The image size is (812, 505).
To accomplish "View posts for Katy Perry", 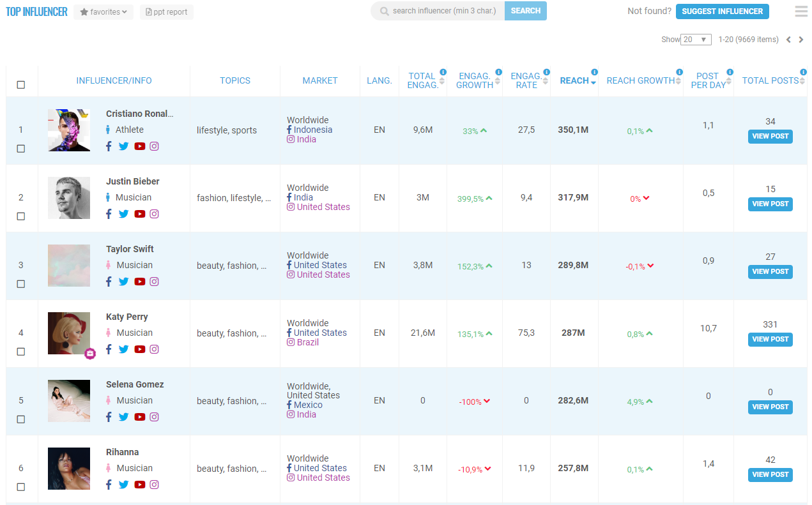I will point(770,339).
